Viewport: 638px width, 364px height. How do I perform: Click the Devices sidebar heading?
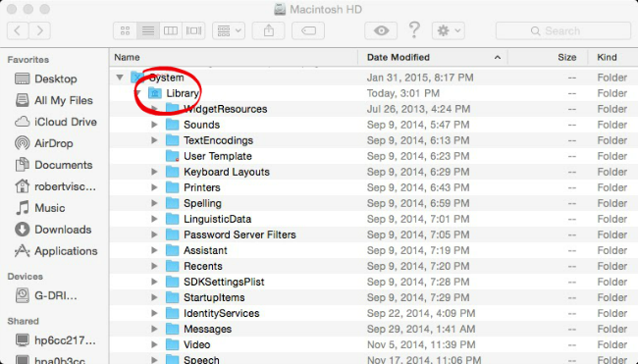click(x=25, y=277)
